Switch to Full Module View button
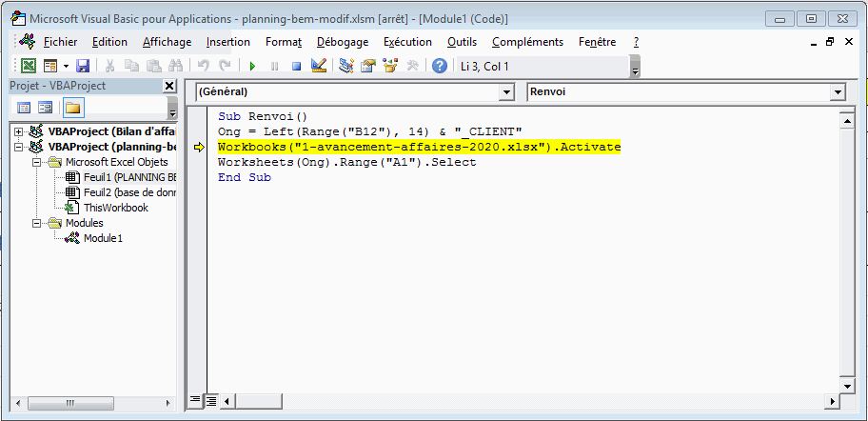The height and width of the screenshot is (421, 868). click(211, 400)
